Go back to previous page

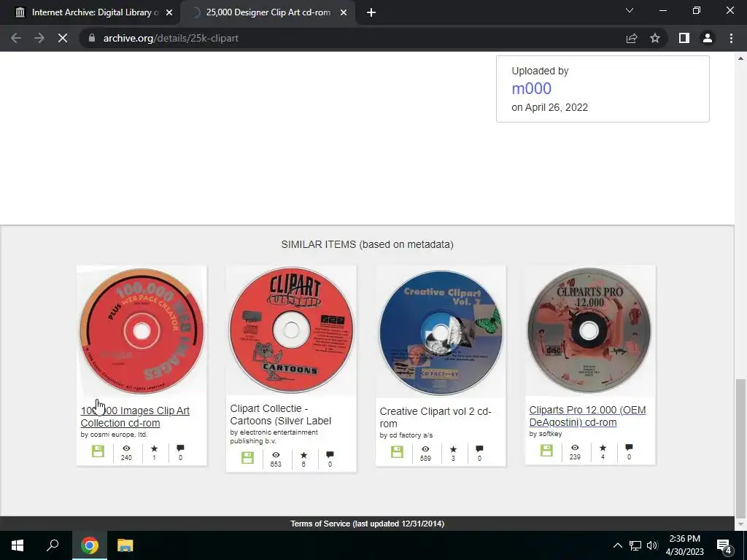coord(16,38)
